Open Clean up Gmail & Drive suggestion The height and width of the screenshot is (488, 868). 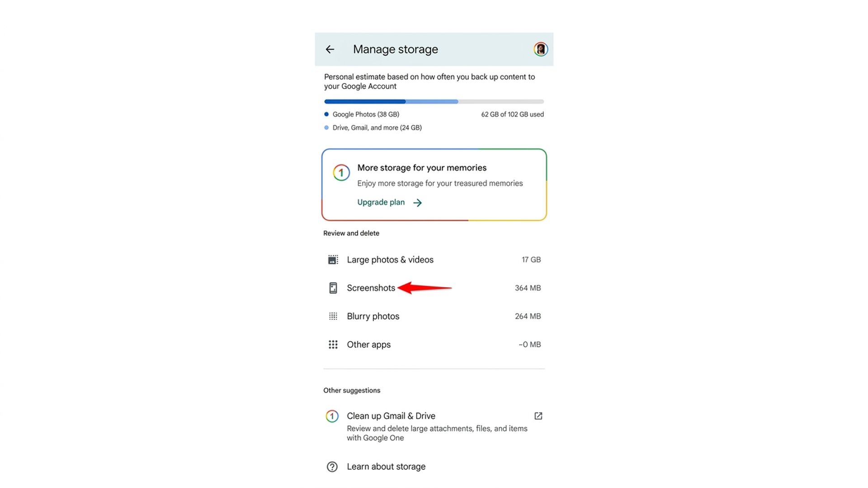pyautogui.click(x=434, y=426)
